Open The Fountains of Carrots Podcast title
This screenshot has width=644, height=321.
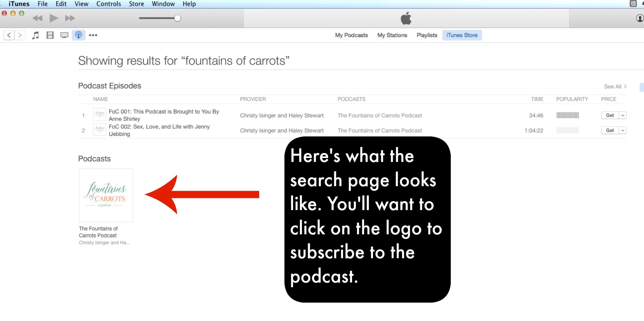[98, 232]
